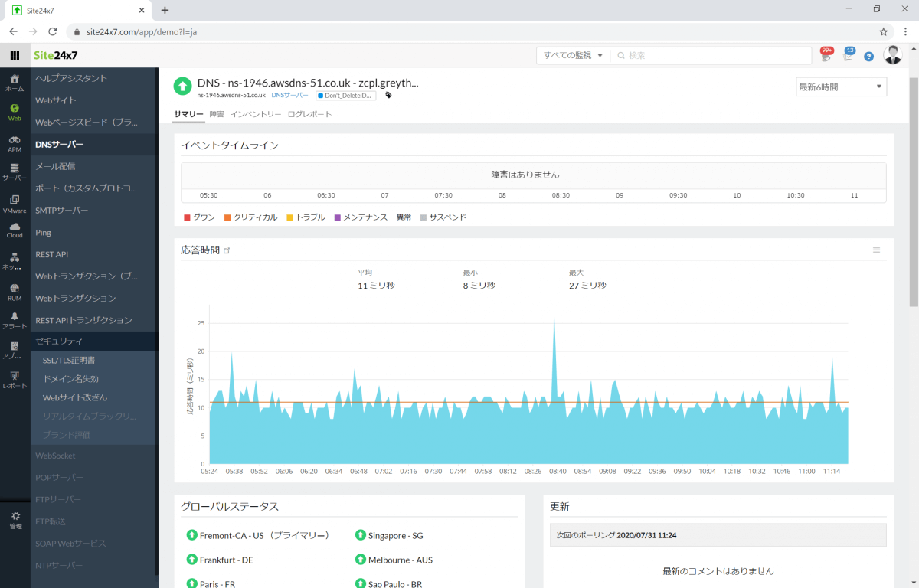Click the Site24x7 logo
This screenshot has height=588, width=919.
tap(56, 55)
